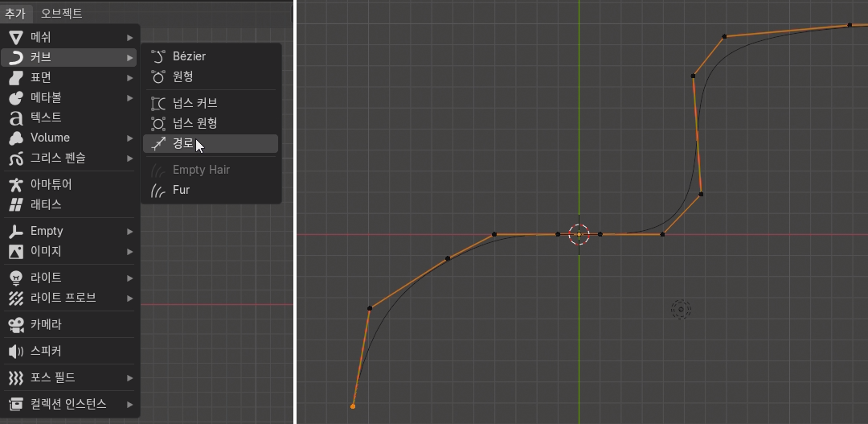Click the 라이트 프로브 light probe icon
Screen dimensions: 868x424
coord(16,298)
